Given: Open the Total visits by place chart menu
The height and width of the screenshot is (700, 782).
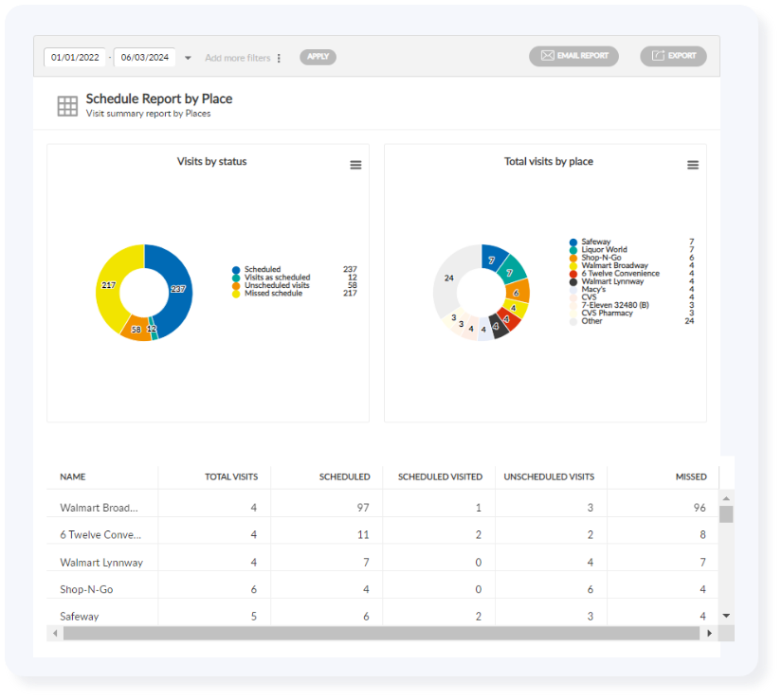Looking at the screenshot, I should pos(693,163).
